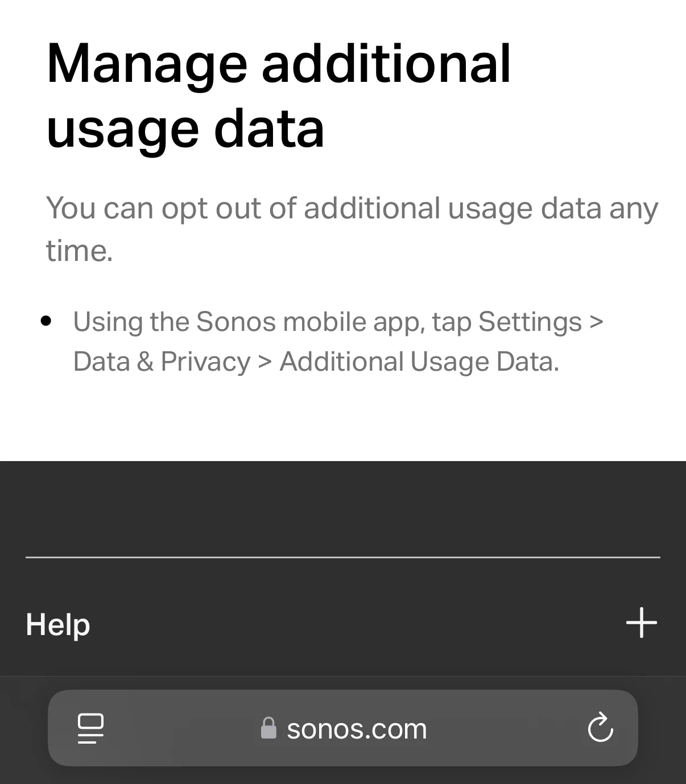Tap the "Manage additional" heading line

(x=278, y=63)
